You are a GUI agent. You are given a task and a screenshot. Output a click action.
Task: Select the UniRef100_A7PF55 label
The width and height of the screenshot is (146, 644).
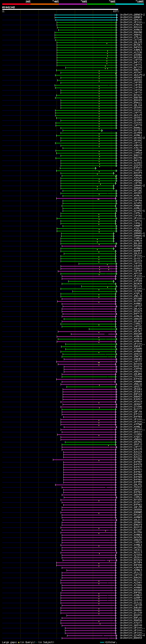coord(131,369)
